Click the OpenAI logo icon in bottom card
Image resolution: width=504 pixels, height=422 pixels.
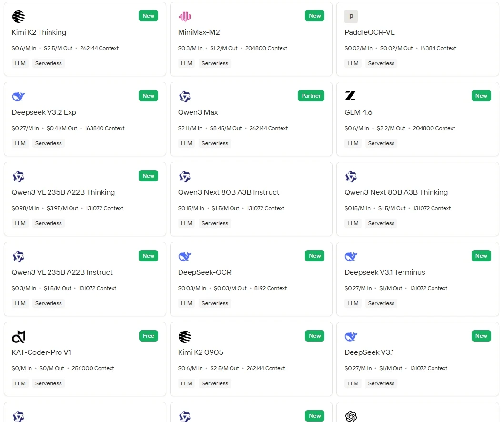tap(351, 416)
